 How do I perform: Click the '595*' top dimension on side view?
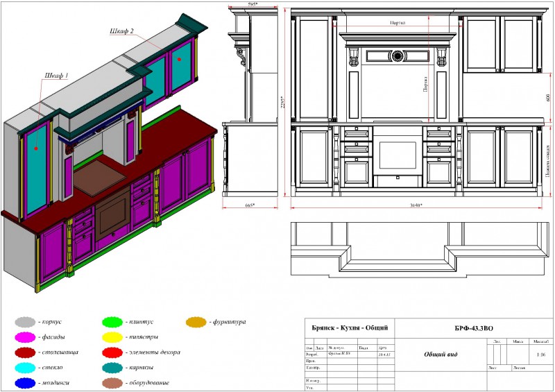coord(253,4)
